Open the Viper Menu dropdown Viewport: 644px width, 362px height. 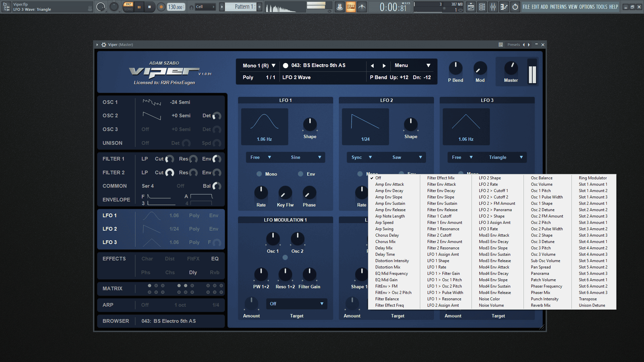(x=412, y=65)
